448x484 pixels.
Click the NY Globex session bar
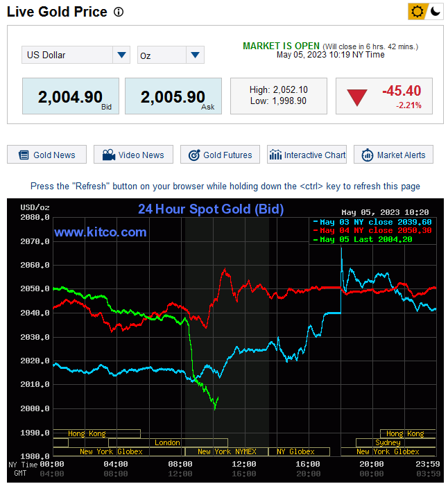tap(299, 451)
